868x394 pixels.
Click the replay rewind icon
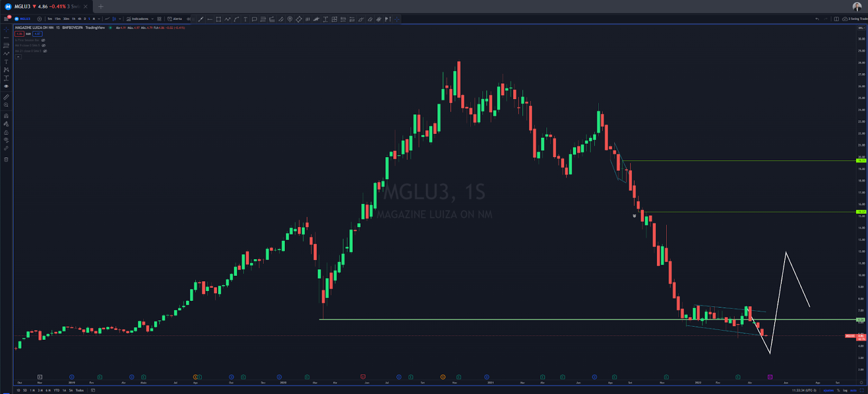click(188, 19)
